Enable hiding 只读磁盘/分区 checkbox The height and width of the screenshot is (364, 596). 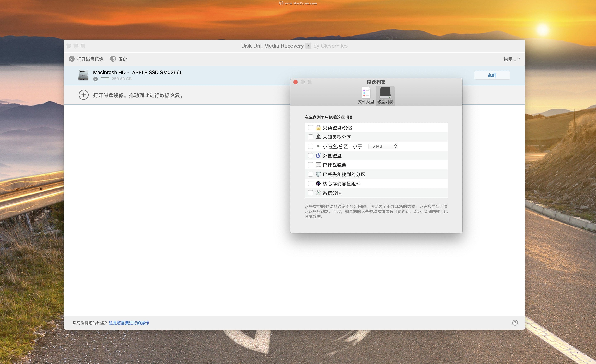coord(310,128)
